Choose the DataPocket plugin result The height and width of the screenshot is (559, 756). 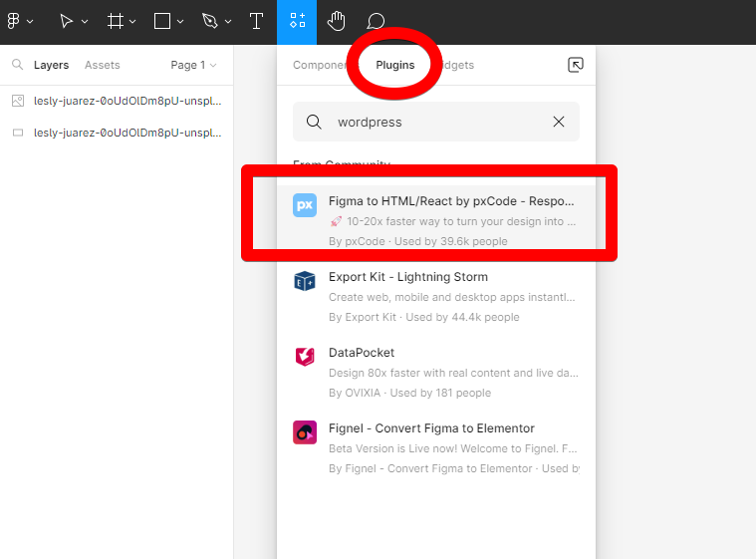pyautogui.click(x=436, y=372)
